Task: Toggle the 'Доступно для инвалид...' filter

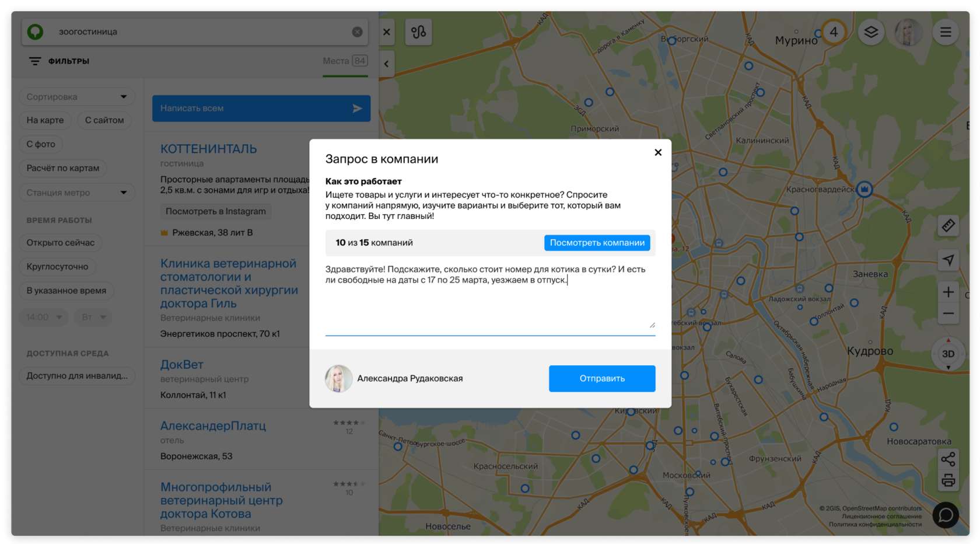Action: pos(77,376)
